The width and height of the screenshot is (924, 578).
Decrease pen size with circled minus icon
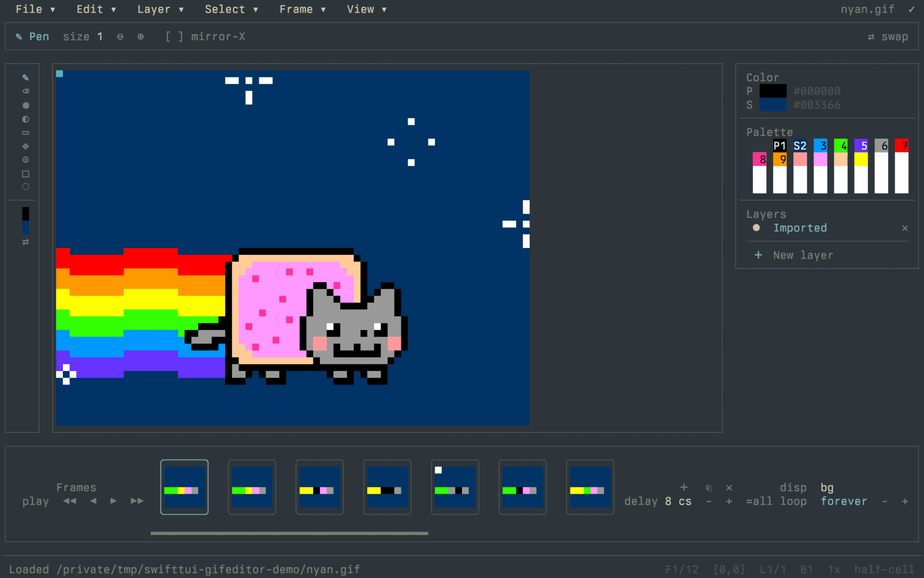[120, 36]
